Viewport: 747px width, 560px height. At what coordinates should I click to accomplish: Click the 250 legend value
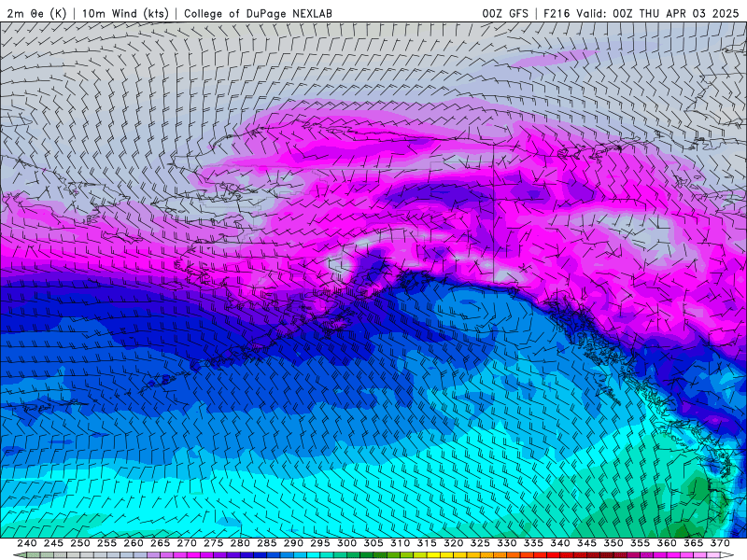(x=80, y=543)
